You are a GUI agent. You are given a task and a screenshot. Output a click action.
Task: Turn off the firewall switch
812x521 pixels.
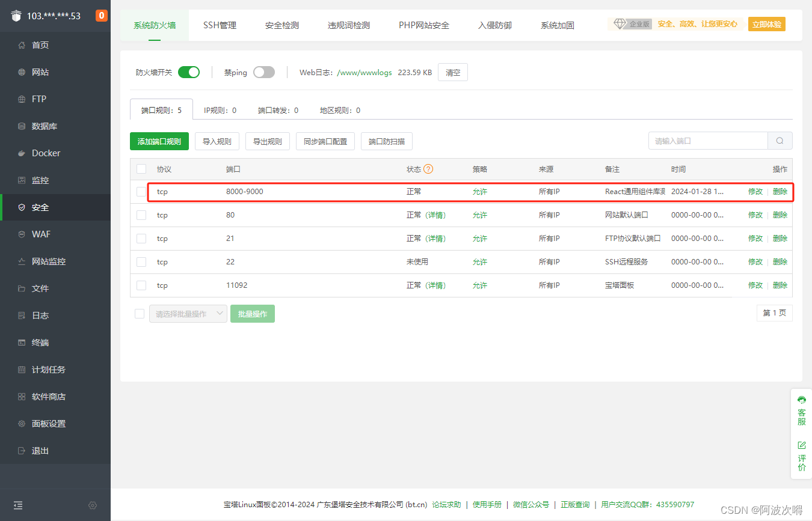click(x=189, y=72)
